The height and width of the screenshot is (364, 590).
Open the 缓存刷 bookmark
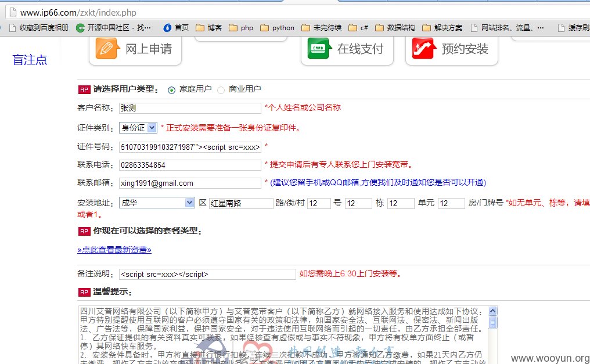click(574, 27)
